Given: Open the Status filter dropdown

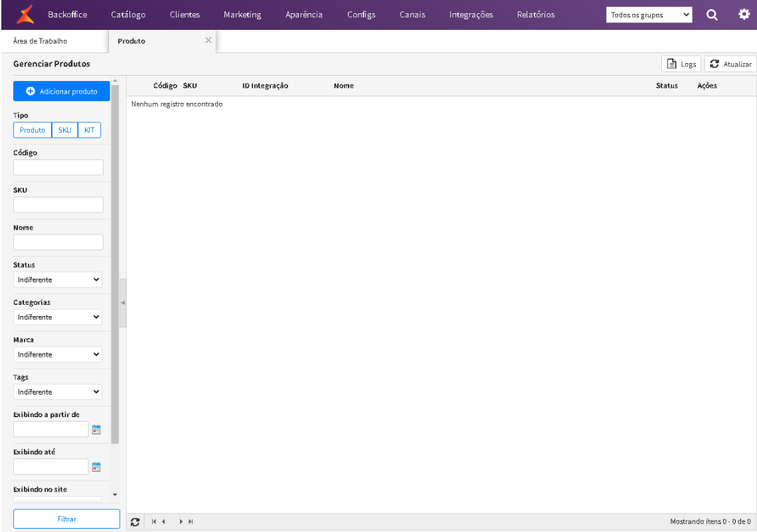Looking at the screenshot, I should (x=58, y=280).
